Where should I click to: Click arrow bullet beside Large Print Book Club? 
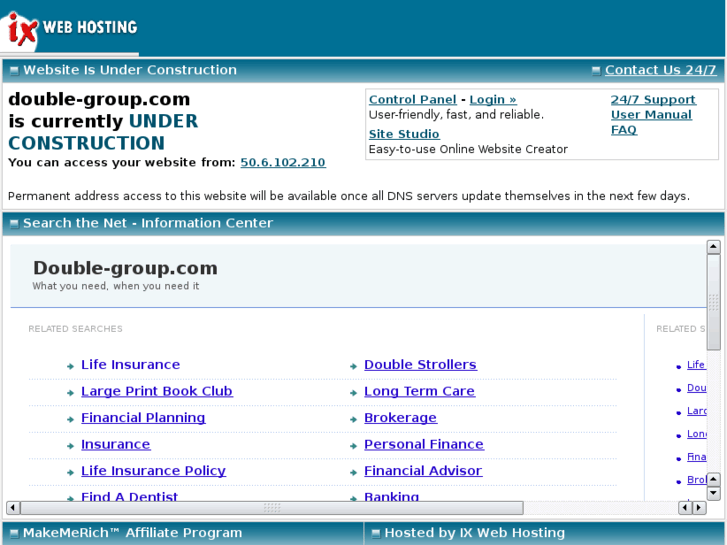[x=70, y=393]
